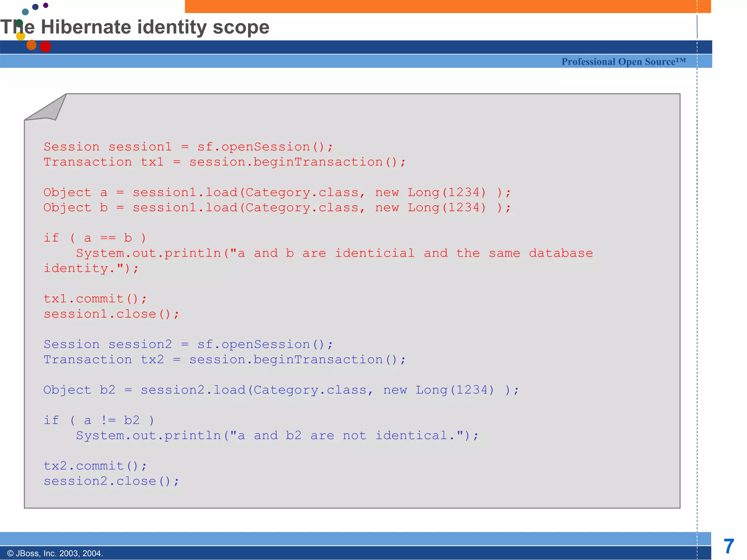Click the line 'Session session2 = sf.openSession();'
The height and width of the screenshot is (560, 747).
[x=188, y=345]
